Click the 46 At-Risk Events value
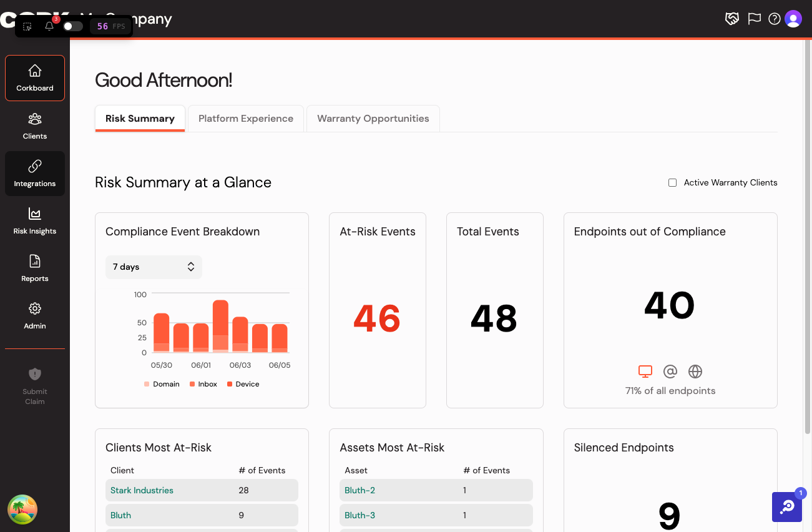The width and height of the screenshot is (812, 532). coord(377,318)
